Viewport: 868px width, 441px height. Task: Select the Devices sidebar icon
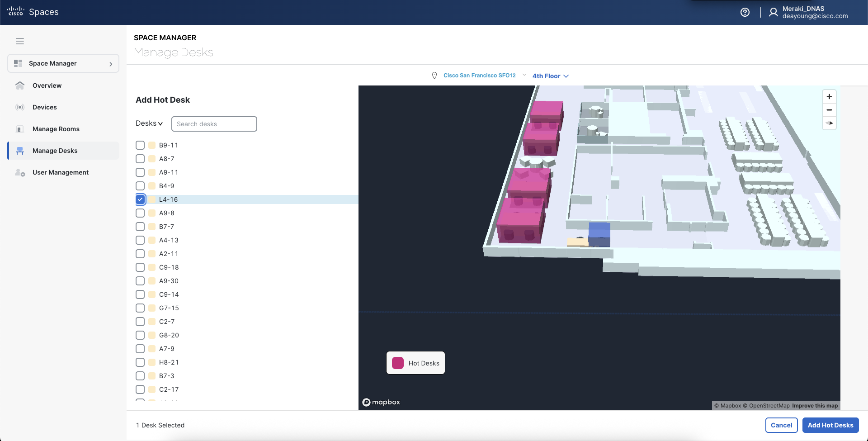[20, 107]
